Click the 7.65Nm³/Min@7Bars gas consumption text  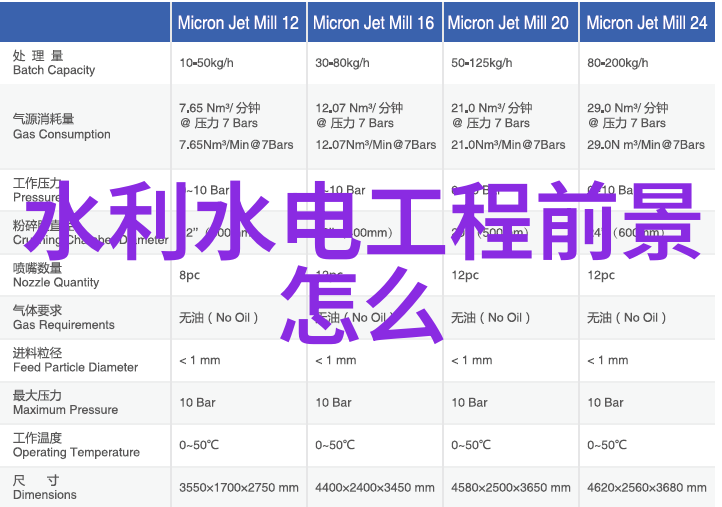pyautogui.click(x=236, y=145)
